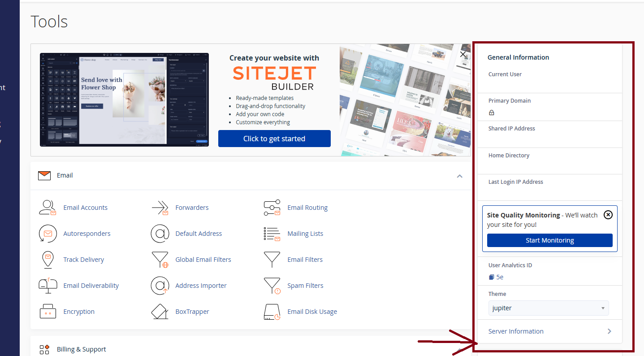Click the Email Disk Usage icon
The width and height of the screenshot is (644, 356).
[x=272, y=312]
